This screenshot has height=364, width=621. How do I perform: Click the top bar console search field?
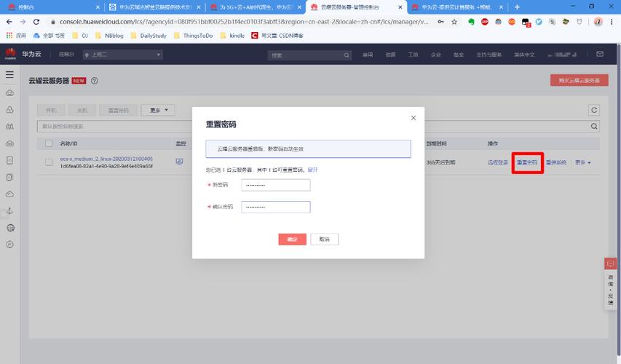(309, 55)
